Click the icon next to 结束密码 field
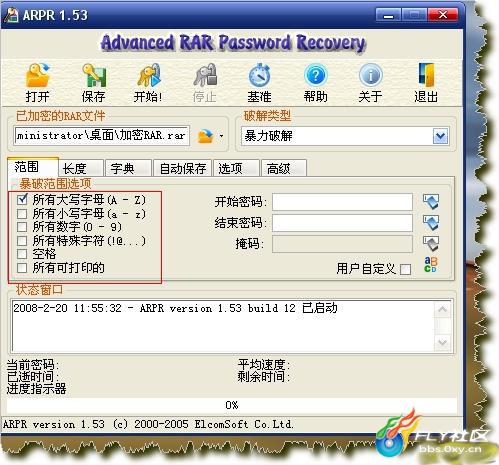This screenshot has height=465, width=499. point(431,222)
